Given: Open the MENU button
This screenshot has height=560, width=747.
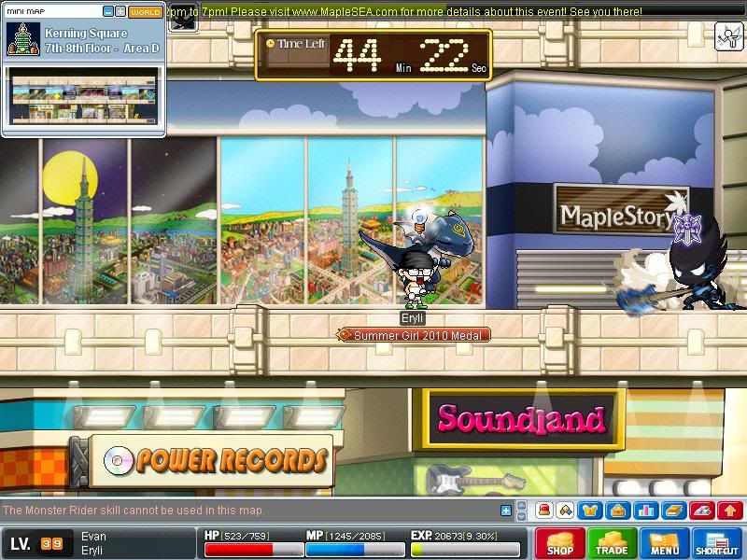Looking at the screenshot, I should coord(665,543).
